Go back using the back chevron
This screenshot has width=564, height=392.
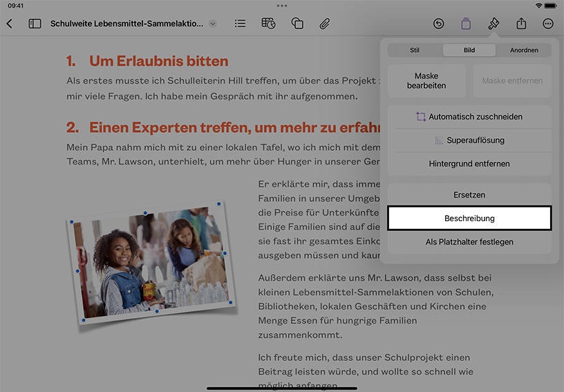tap(10, 24)
